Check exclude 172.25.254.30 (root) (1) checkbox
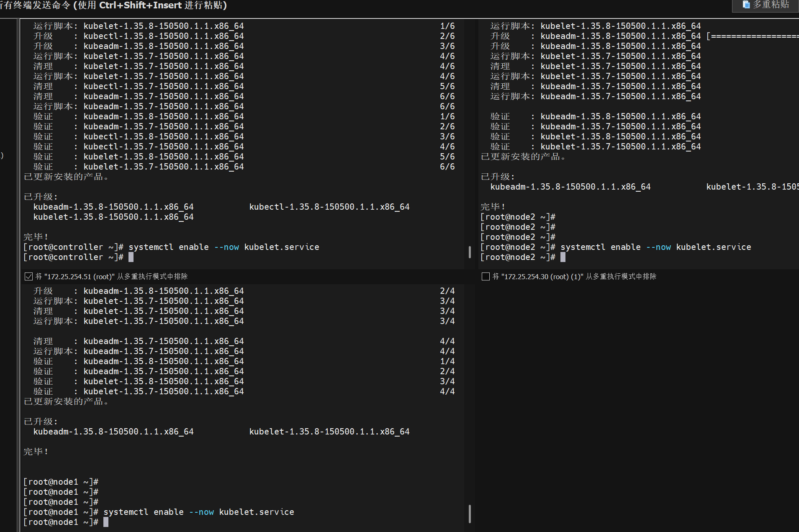The image size is (799, 532). pyautogui.click(x=486, y=276)
